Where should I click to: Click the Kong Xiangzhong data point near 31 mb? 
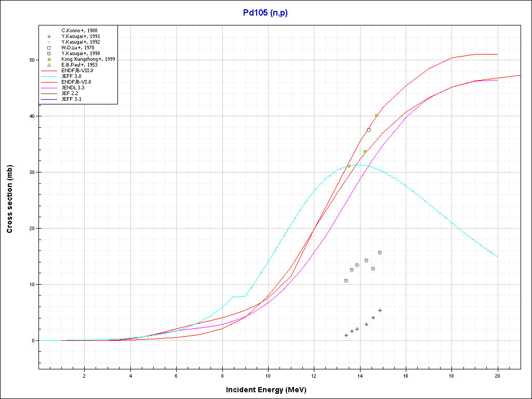point(349,166)
